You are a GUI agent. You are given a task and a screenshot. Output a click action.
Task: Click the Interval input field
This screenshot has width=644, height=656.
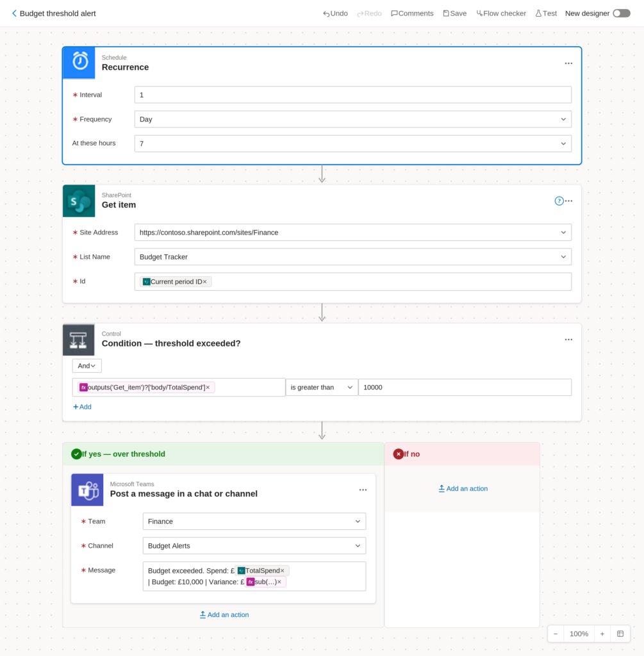[x=352, y=95]
